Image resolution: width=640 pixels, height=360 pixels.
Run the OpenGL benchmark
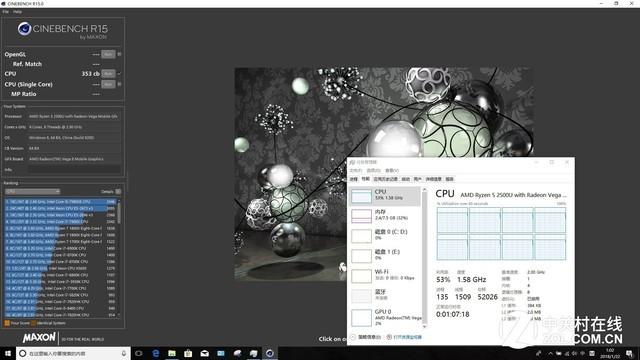point(108,54)
